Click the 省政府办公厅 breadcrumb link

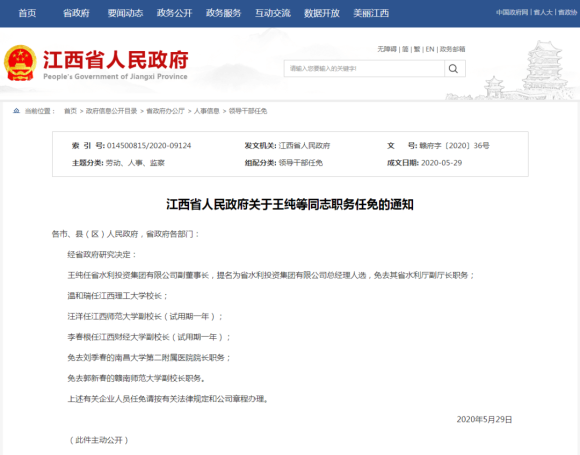[165, 111]
